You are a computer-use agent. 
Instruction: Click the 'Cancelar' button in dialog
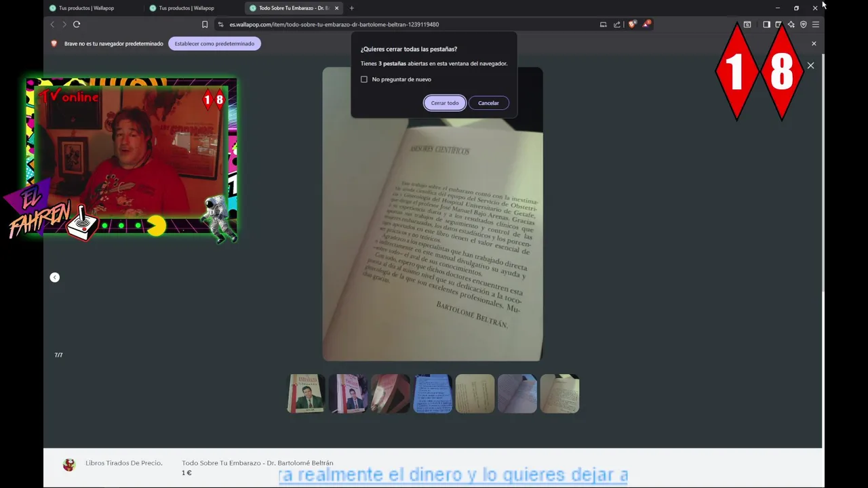[488, 103]
